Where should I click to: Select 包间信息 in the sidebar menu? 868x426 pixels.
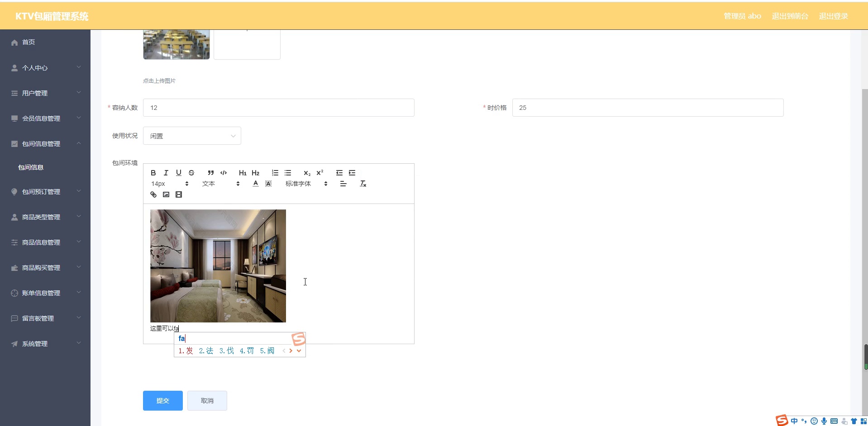point(30,167)
